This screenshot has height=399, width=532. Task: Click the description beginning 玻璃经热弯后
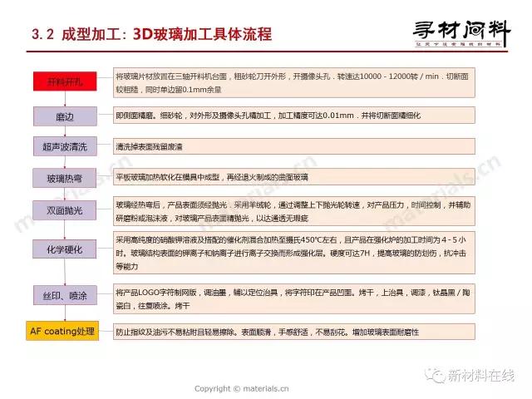[293, 211]
